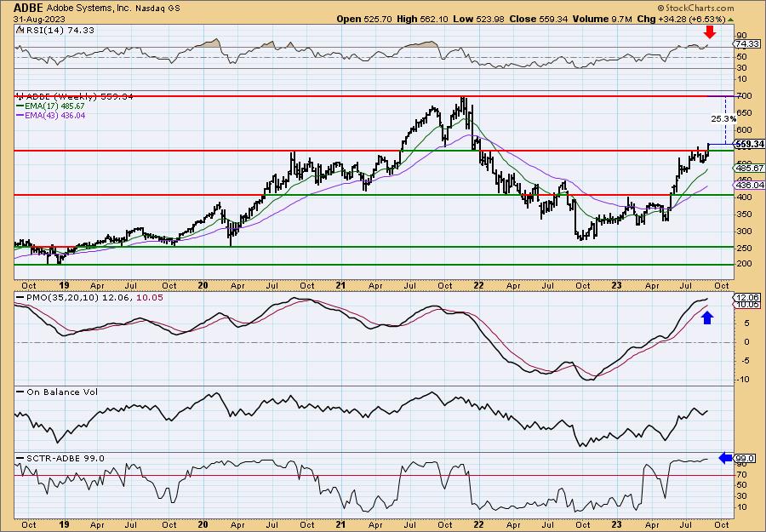The image size is (766, 532).
Task: Click the 559.34 last-price tag on price axis
Action: click(x=749, y=144)
